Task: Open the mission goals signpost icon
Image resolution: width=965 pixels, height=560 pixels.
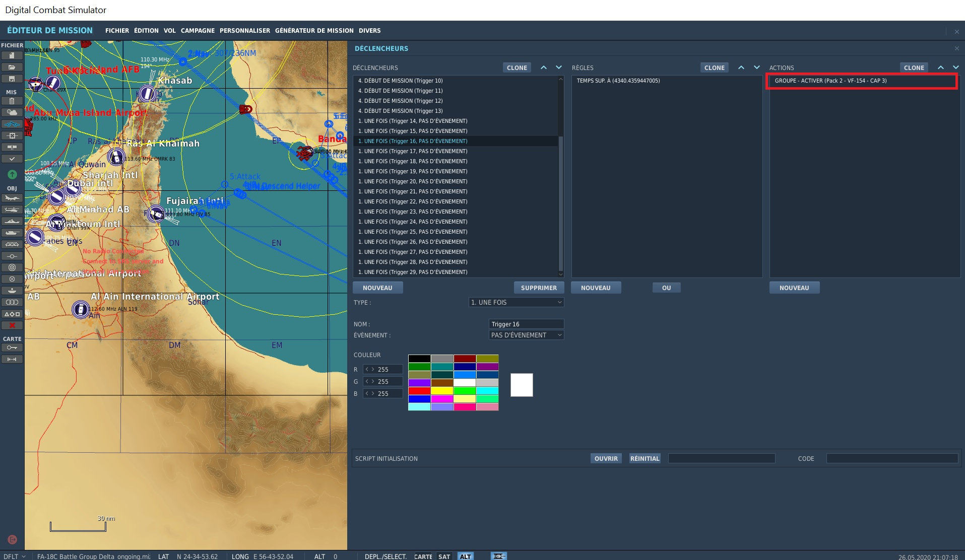Action: [x=12, y=148]
